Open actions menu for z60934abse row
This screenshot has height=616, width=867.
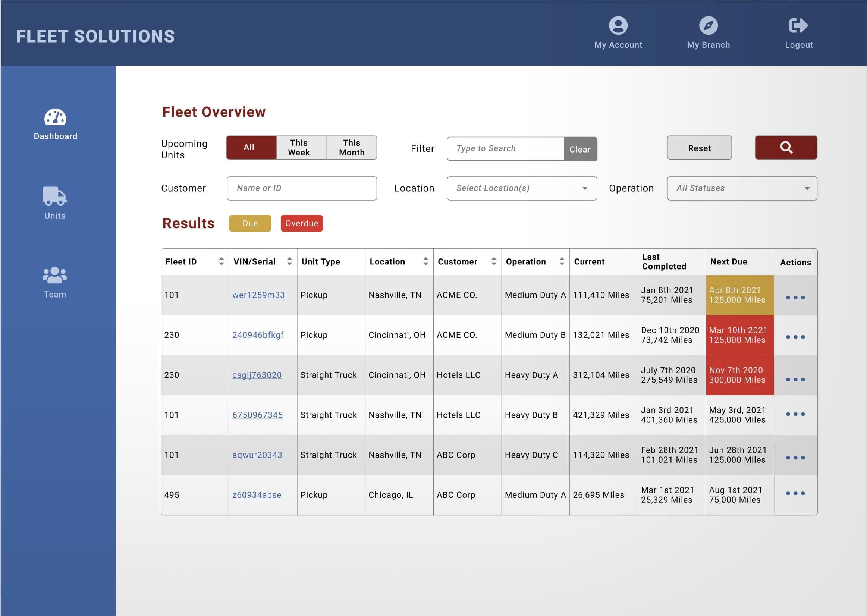coord(795,493)
